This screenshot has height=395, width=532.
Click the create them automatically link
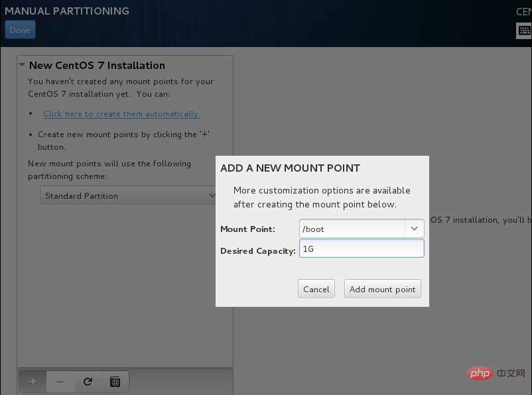122,114
